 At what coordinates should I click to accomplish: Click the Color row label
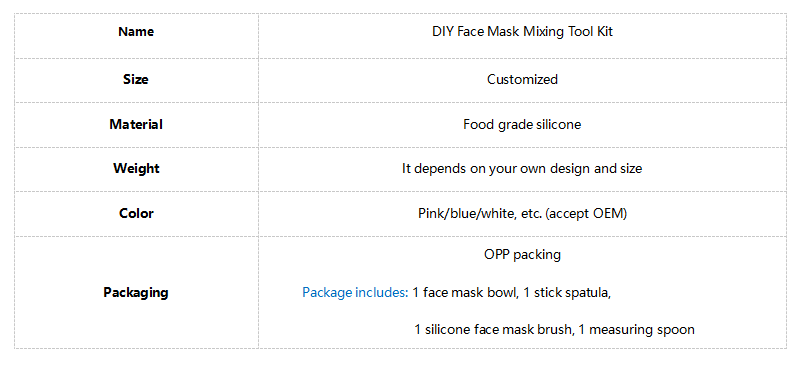click(x=136, y=213)
